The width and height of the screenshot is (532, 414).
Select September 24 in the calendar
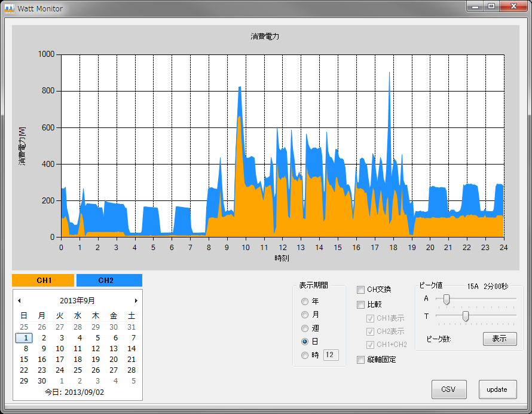(x=60, y=370)
